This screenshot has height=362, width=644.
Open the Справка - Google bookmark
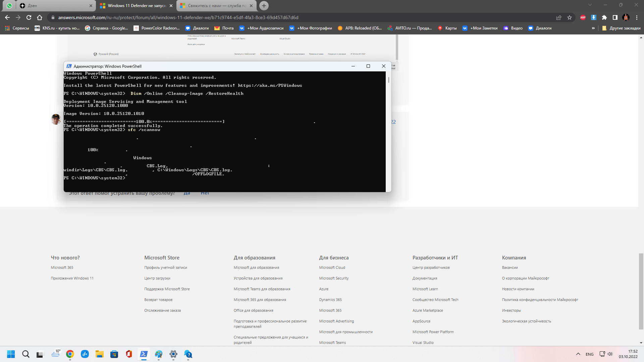(x=106, y=28)
